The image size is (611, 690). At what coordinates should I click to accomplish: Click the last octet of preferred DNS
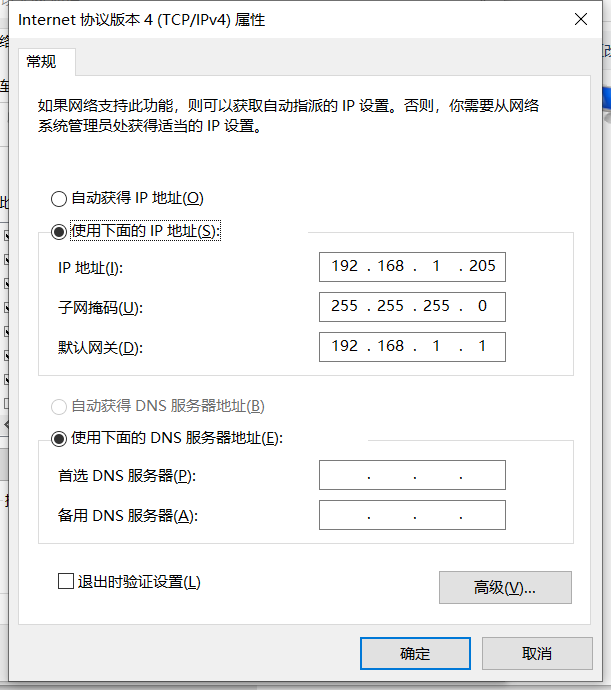click(482, 475)
